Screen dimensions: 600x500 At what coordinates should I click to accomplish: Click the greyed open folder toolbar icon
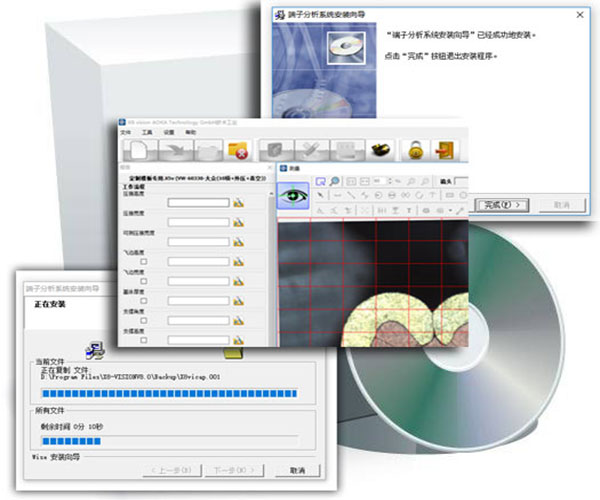209,150
